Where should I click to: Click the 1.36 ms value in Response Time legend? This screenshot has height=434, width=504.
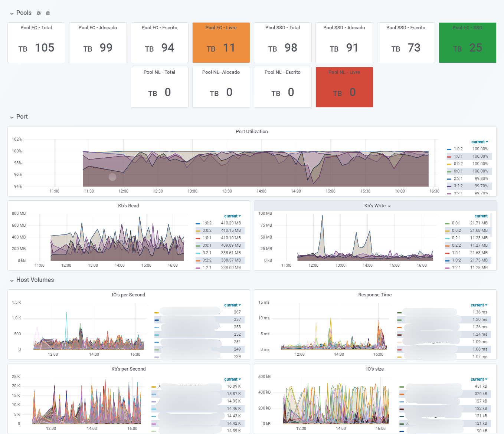click(x=480, y=312)
